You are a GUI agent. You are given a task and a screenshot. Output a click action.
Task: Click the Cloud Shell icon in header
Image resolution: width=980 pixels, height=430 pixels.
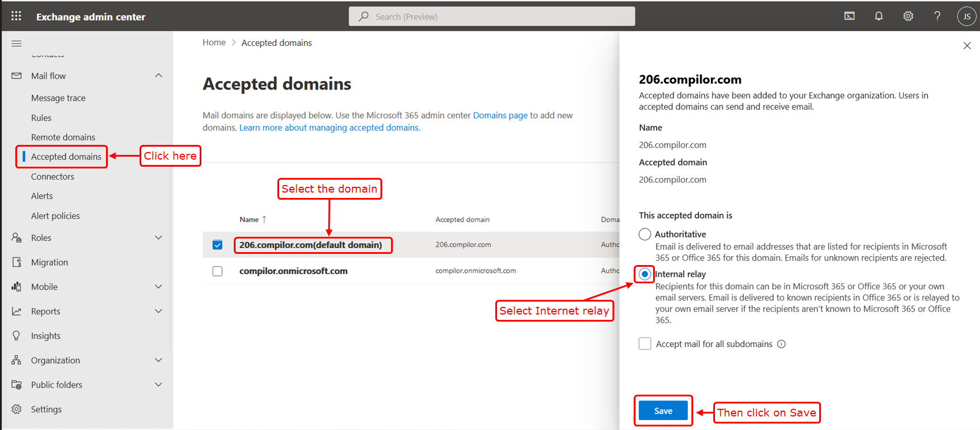click(849, 16)
